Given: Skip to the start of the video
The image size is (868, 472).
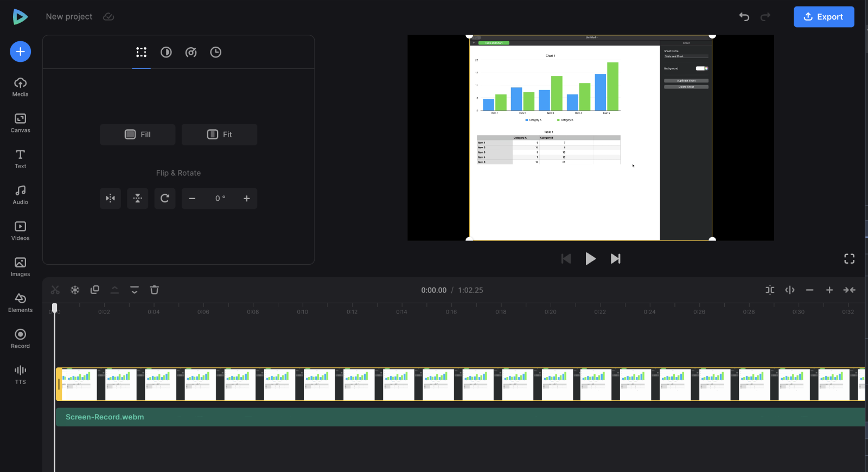Looking at the screenshot, I should [x=566, y=259].
